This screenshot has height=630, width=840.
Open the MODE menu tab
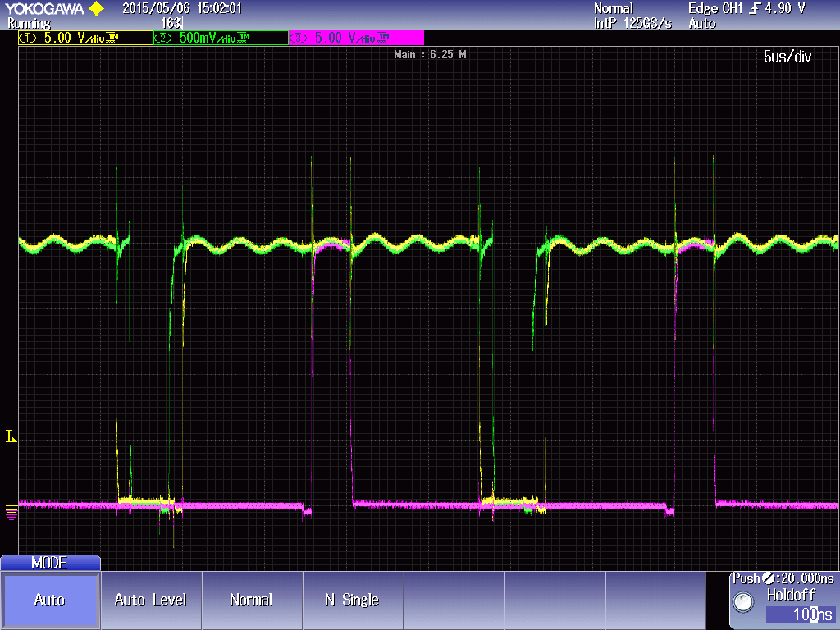tap(50, 563)
